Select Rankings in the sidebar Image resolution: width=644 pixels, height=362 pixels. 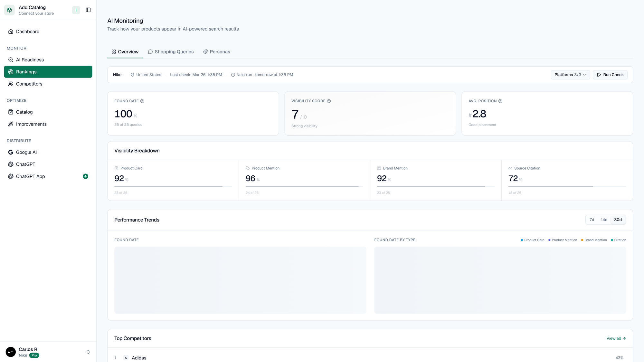pos(48,72)
